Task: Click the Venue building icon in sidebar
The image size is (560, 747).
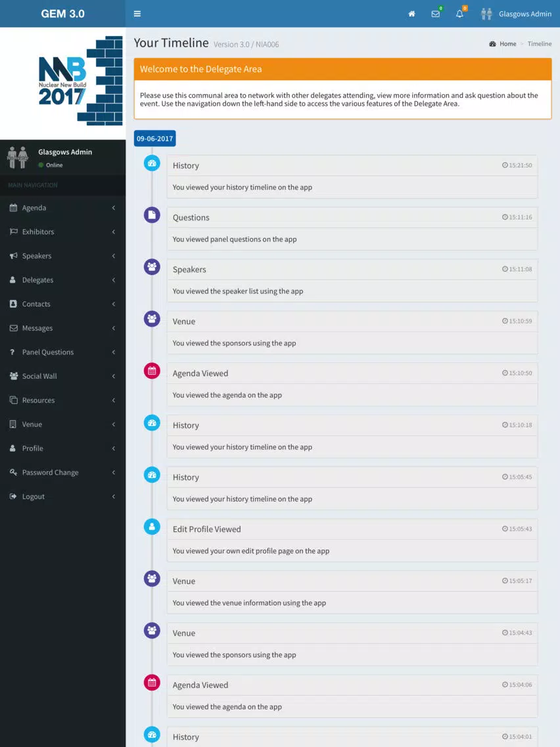Action: click(x=13, y=424)
